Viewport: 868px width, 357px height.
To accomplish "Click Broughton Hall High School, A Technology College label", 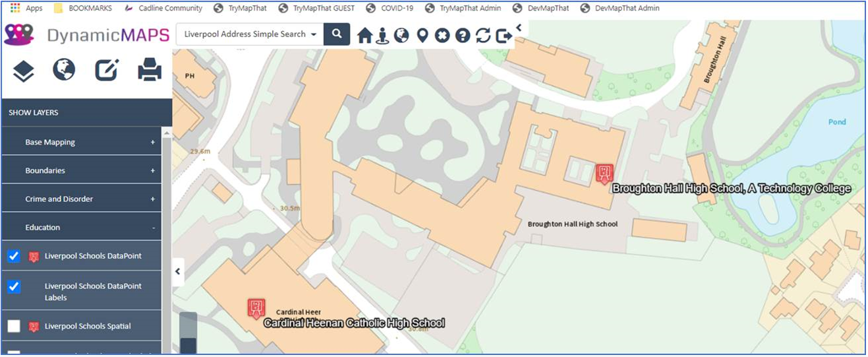I will coord(732,189).
